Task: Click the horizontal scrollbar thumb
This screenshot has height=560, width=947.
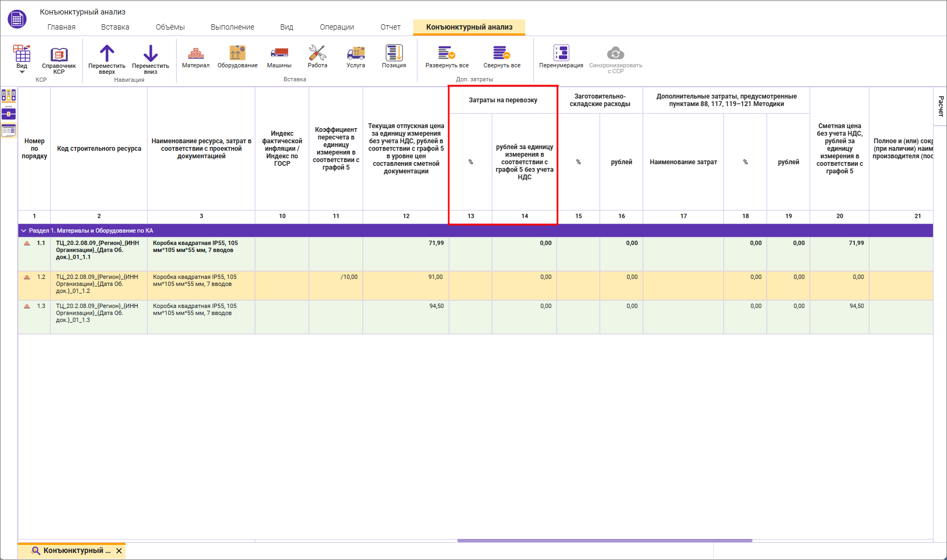Action: tap(604, 541)
